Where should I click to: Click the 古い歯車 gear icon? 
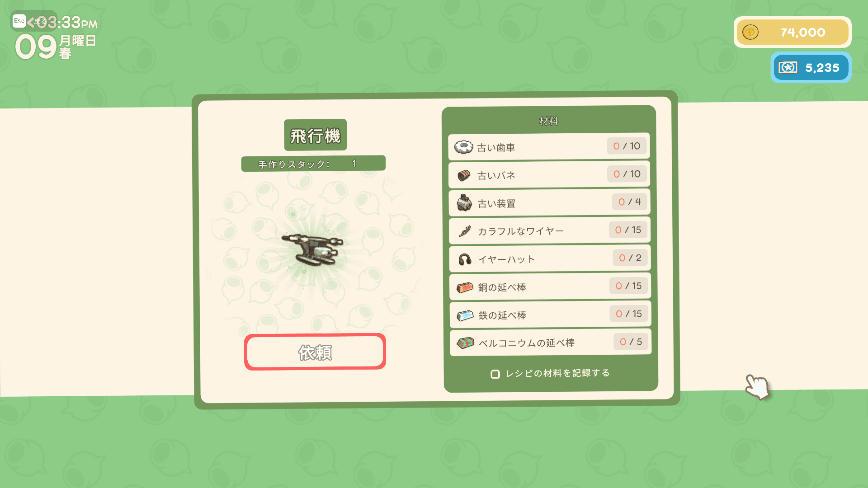[463, 147]
